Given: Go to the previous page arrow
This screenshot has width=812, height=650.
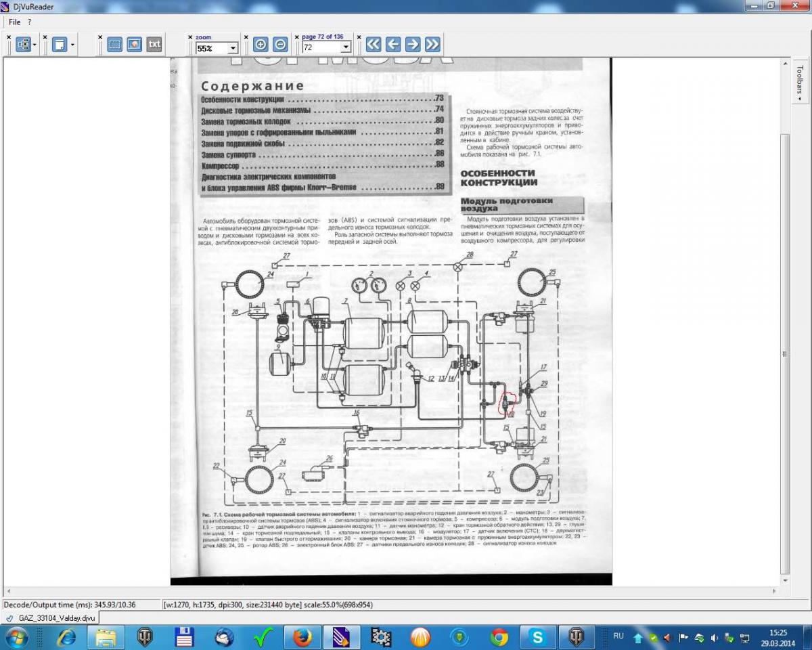Looking at the screenshot, I should pos(393,45).
